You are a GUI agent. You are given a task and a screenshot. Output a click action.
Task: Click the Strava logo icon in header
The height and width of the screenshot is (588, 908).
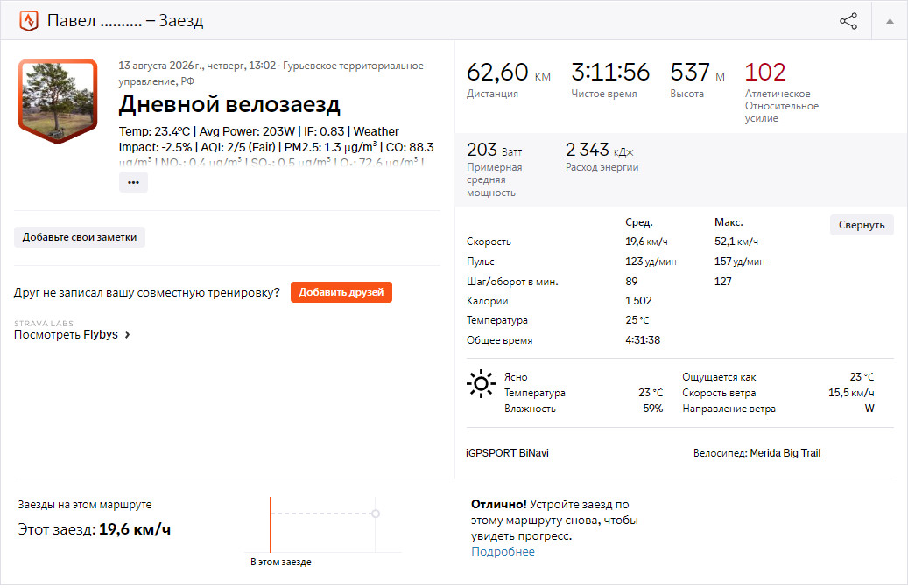click(x=28, y=21)
